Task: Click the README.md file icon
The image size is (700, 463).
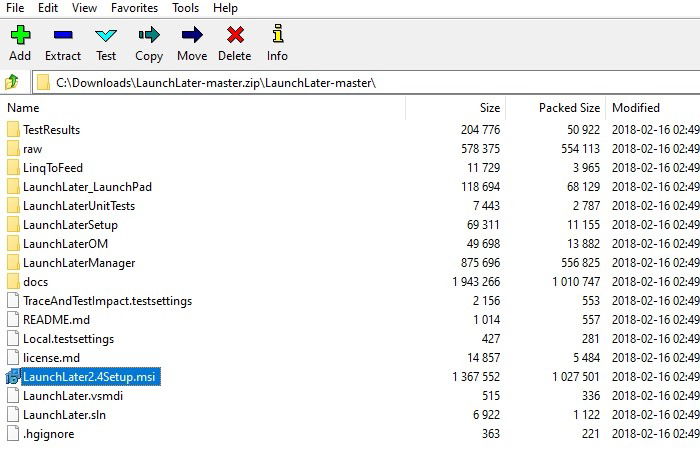Action: click(13, 319)
